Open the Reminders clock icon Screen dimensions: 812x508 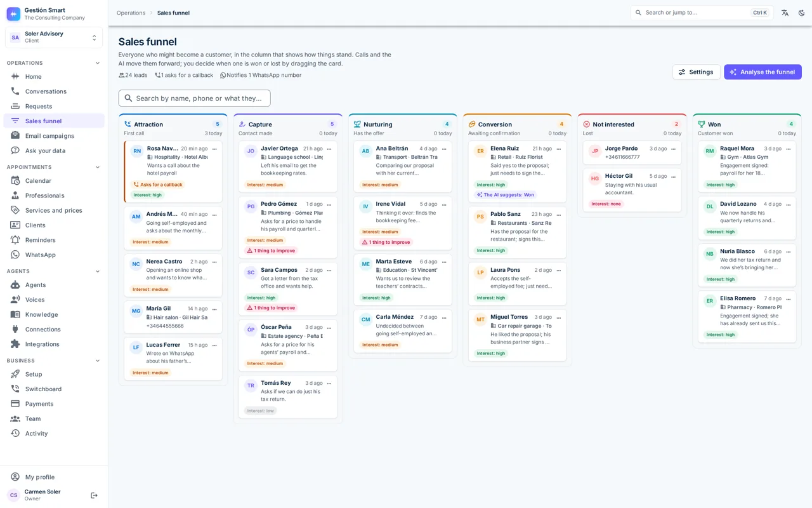point(15,239)
